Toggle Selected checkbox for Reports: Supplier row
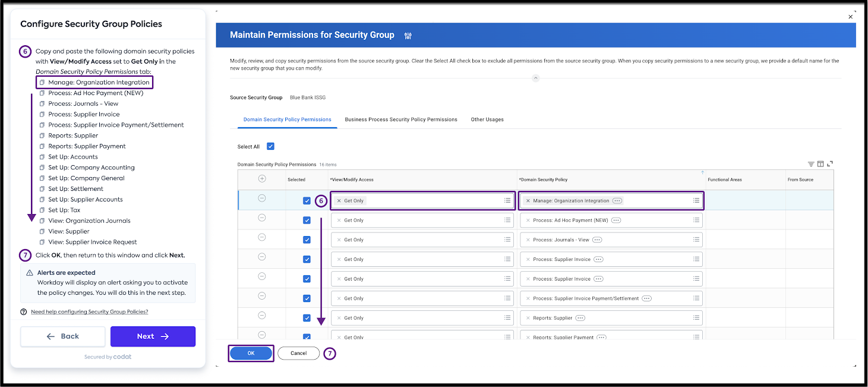Image resolution: width=868 pixels, height=387 pixels. [x=307, y=318]
